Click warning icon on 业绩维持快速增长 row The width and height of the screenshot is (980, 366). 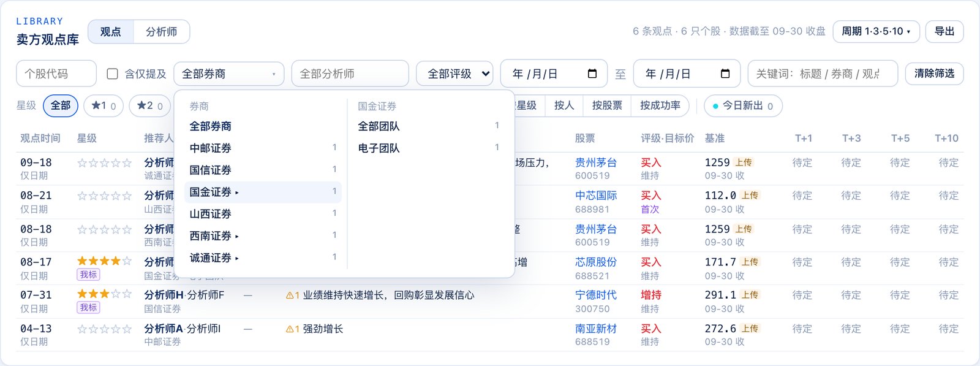[290, 295]
